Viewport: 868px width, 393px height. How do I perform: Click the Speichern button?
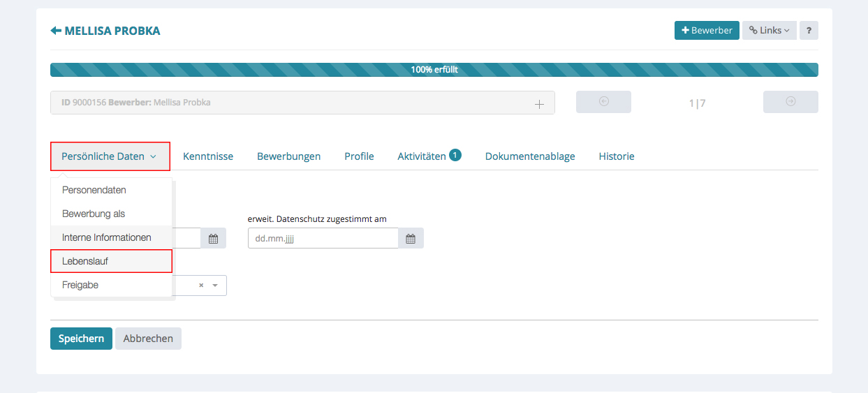pyautogui.click(x=81, y=339)
